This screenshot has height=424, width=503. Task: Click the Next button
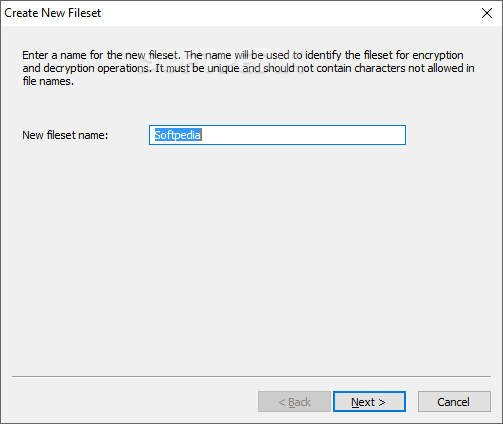(369, 402)
